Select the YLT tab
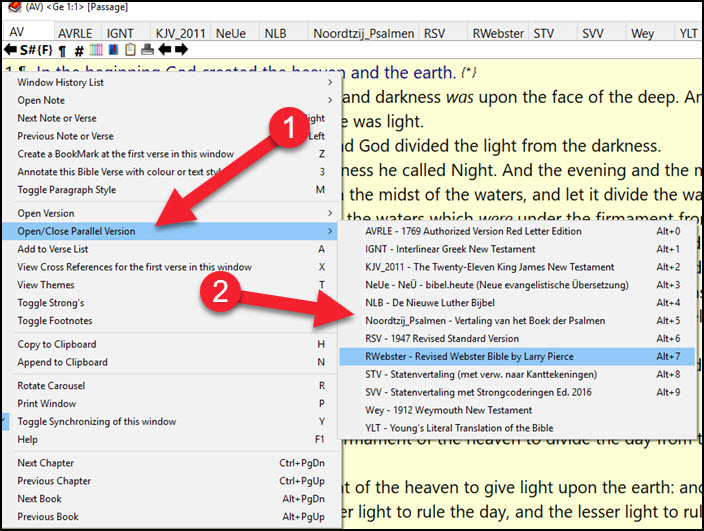The image size is (704, 531). click(688, 33)
